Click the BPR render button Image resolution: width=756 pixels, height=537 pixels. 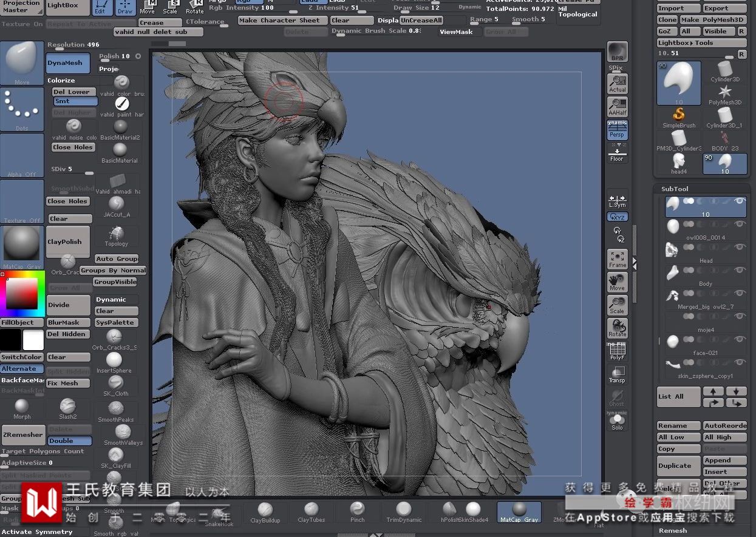(618, 52)
